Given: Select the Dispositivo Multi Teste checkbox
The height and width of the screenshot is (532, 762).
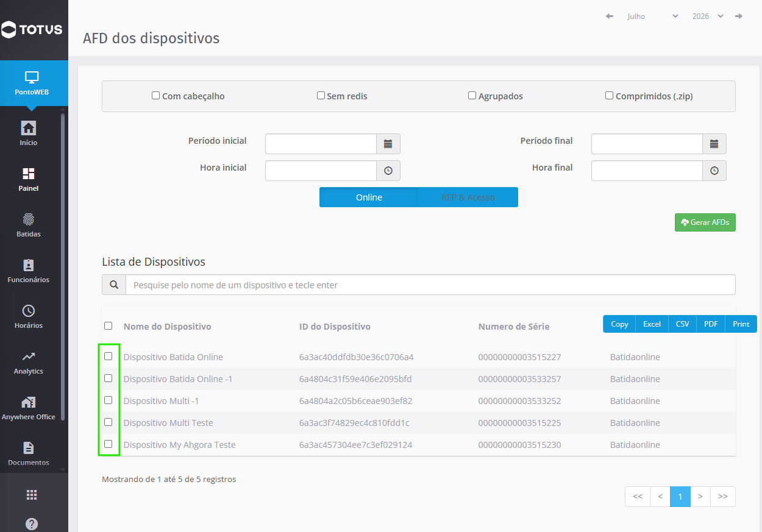Looking at the screenshot, I should click(x=109, y=422).
